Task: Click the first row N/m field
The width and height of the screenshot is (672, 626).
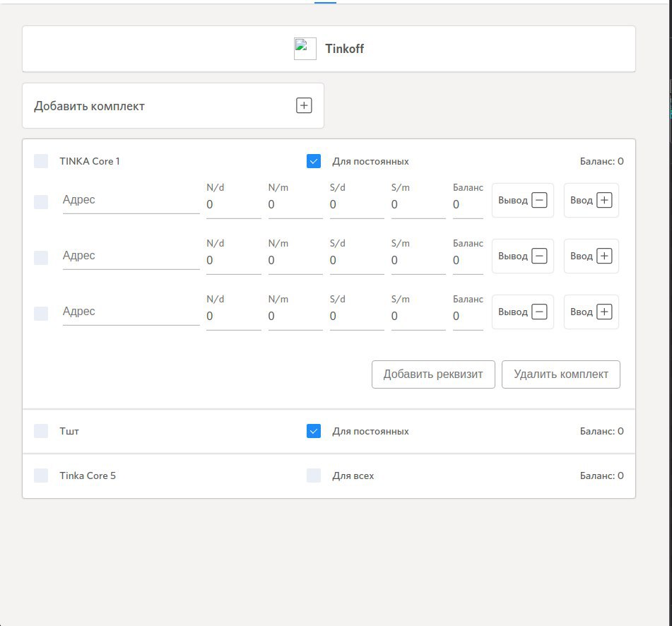Action: pyautogui.click(x=295, y=205)
